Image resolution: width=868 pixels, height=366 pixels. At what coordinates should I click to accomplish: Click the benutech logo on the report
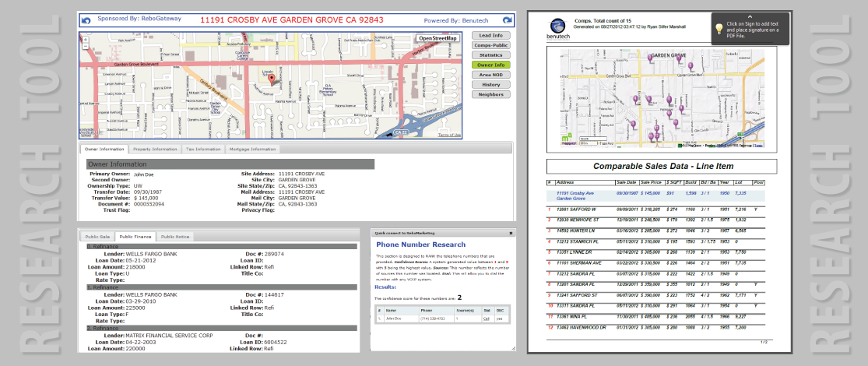[558, 30]
